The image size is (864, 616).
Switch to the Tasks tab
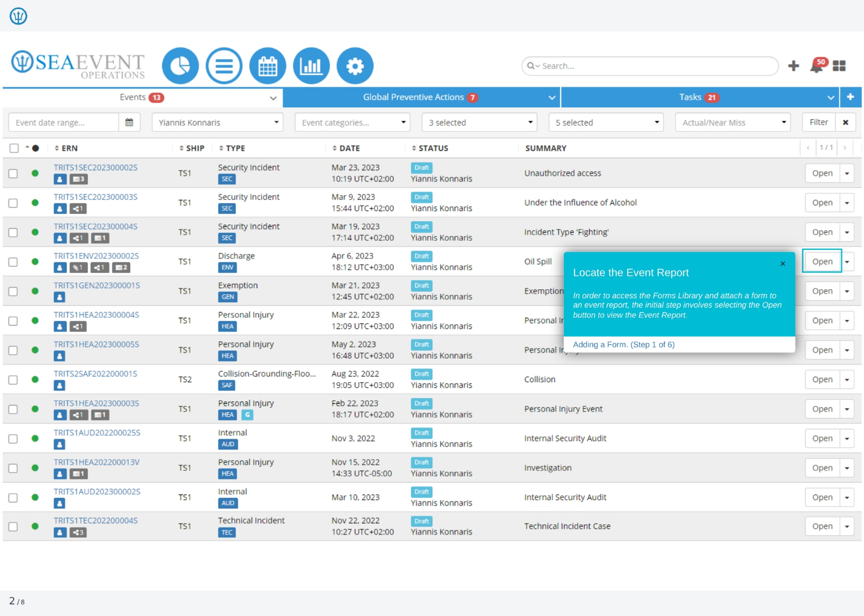point(700,98)
